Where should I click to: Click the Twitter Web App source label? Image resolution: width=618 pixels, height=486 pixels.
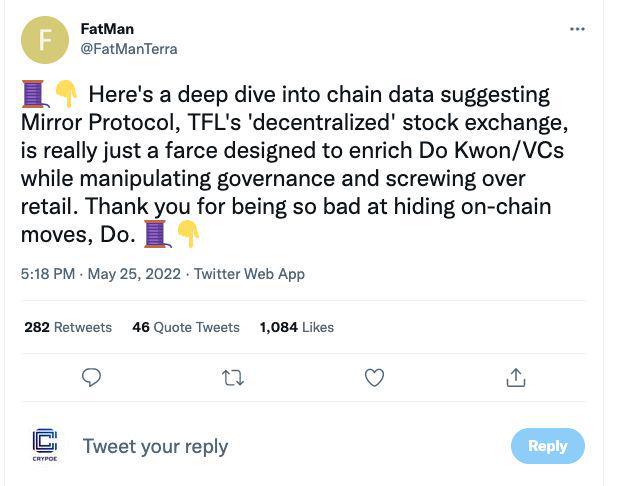tap(249, 274)
